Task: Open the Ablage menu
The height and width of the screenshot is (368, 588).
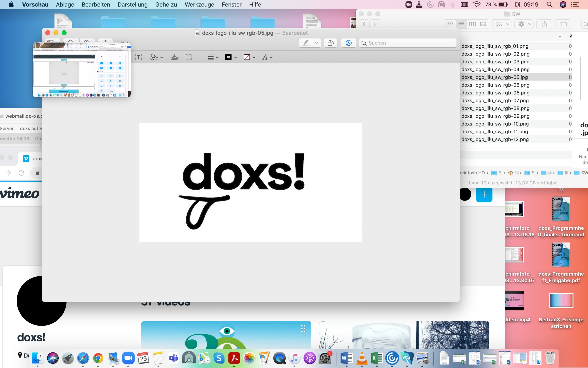Action: (x=65, y=5)
